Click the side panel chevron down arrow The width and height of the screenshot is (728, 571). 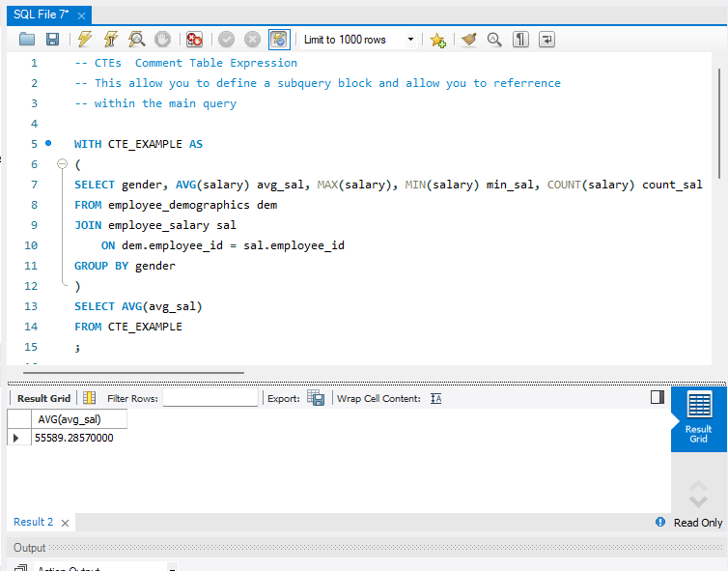point(698,501)
